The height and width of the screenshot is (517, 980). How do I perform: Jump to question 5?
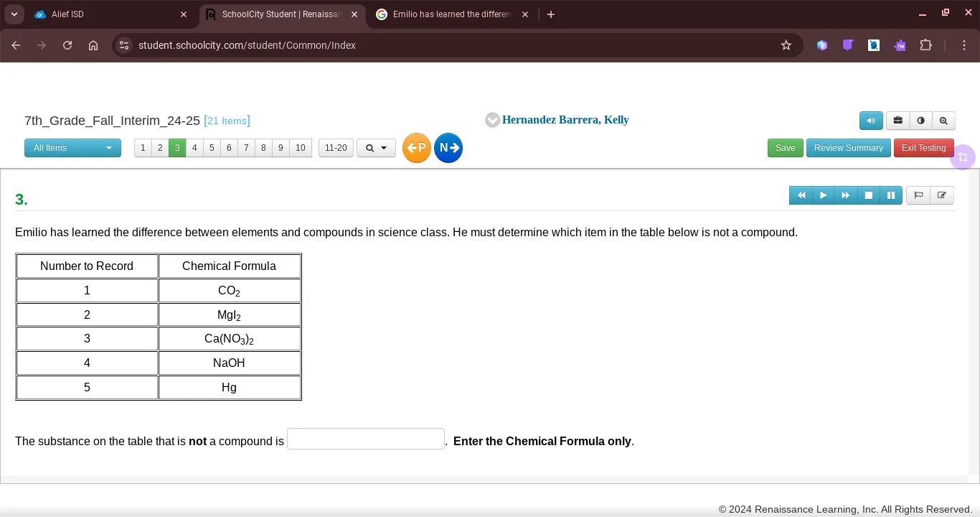pyautogui.click(x=212, y=148)
